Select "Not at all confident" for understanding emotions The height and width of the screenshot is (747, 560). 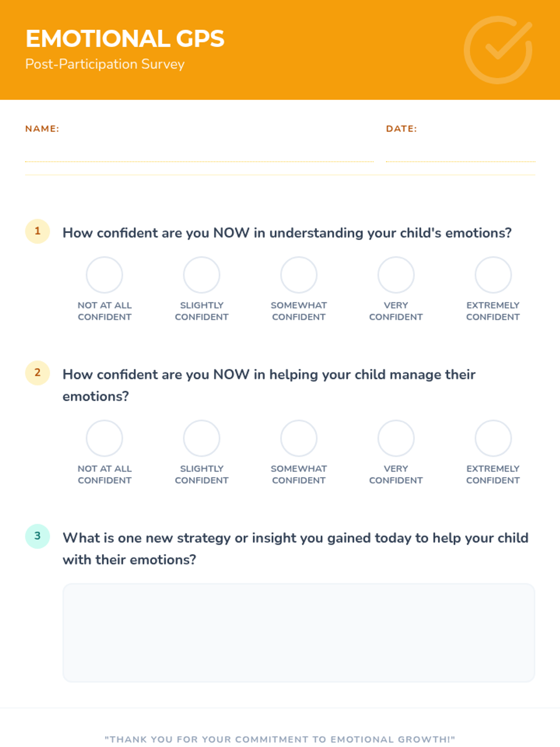pyautogui.click(x=105, y=275)
